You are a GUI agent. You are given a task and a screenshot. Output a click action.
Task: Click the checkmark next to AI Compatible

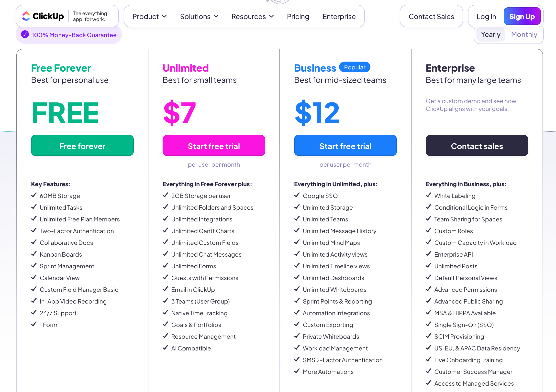pyautogui.click(x=166, y=348)
